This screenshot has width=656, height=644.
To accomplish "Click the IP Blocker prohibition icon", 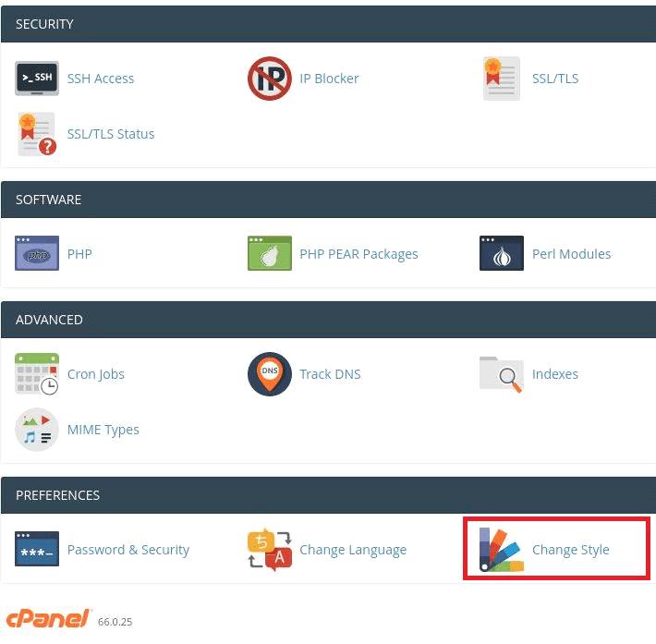I will (x=270, y=79).
